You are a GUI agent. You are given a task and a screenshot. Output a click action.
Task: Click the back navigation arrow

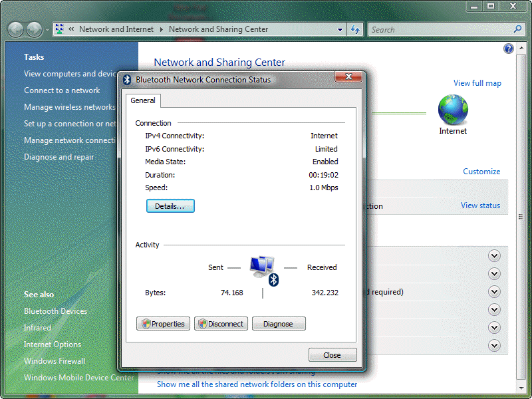coord(15,29)
